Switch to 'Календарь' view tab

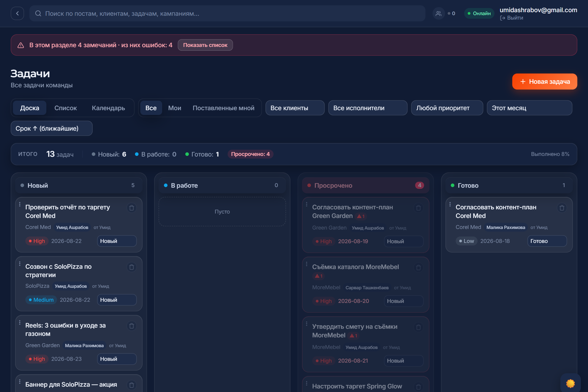pyautogui.click(x=108, y=108)
